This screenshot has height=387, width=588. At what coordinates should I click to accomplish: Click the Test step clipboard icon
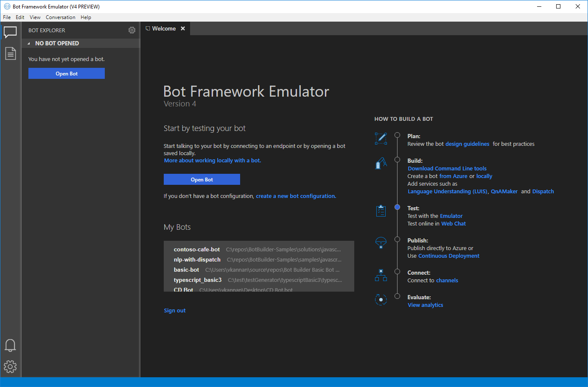[x=381, y=211]
